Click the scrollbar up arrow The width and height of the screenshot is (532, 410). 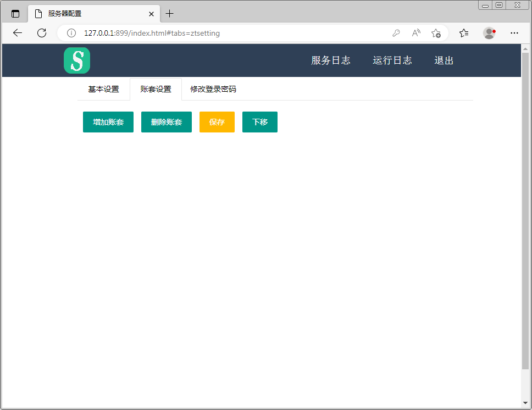(x=525, y=49)
